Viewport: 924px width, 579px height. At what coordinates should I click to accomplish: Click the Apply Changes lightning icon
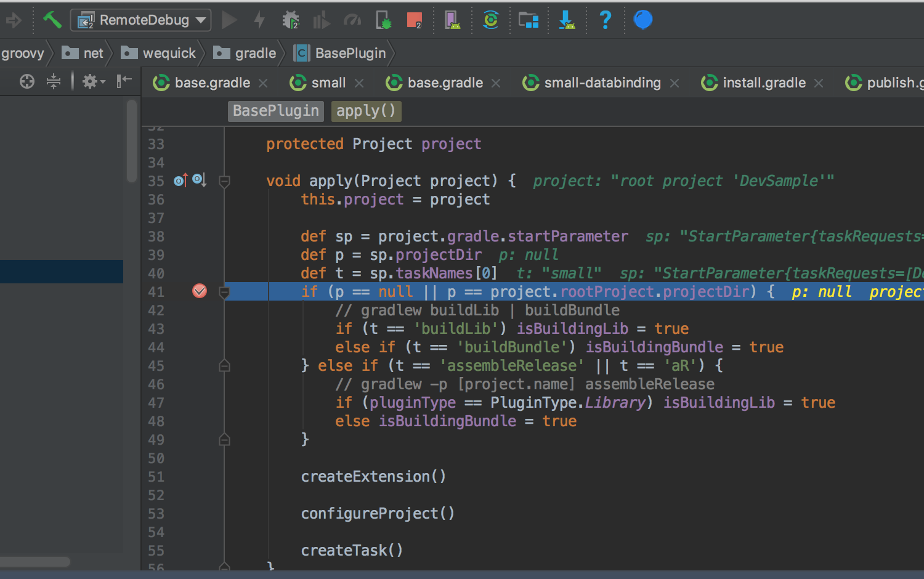point(259,20)
